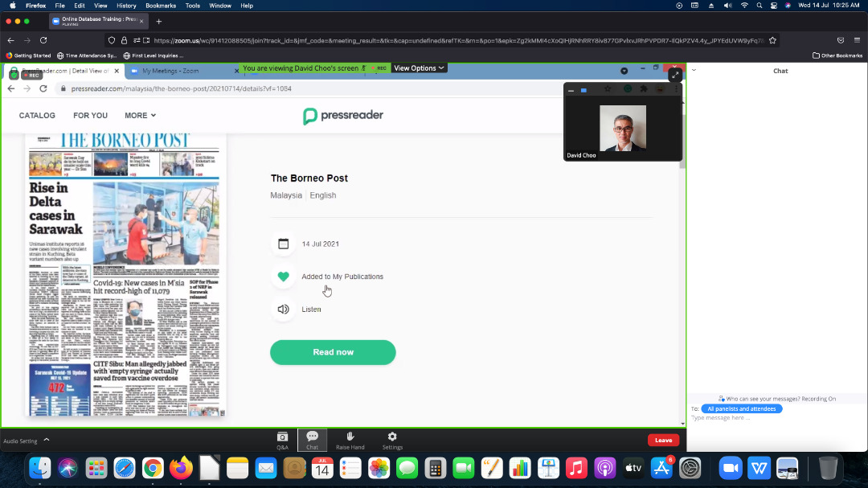Save to Pocket icon in Firefox
868x488 pixels.
[841, 40]
